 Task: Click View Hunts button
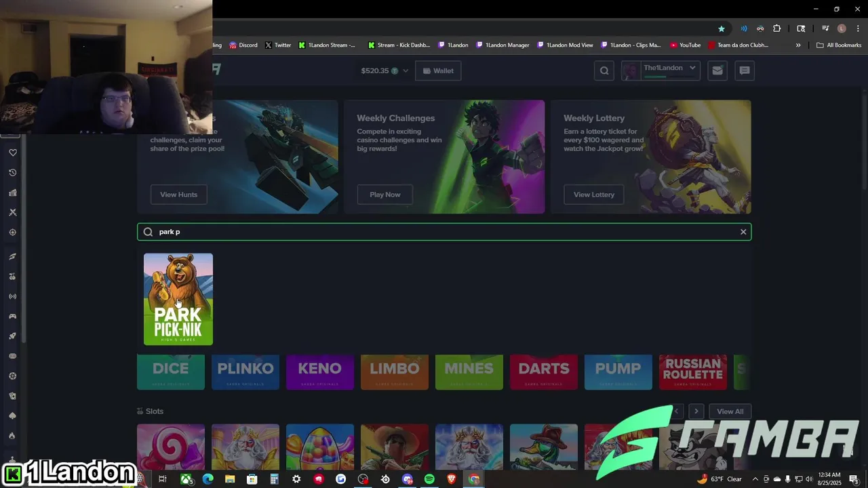pyautogui.click(x=178, y=195)
